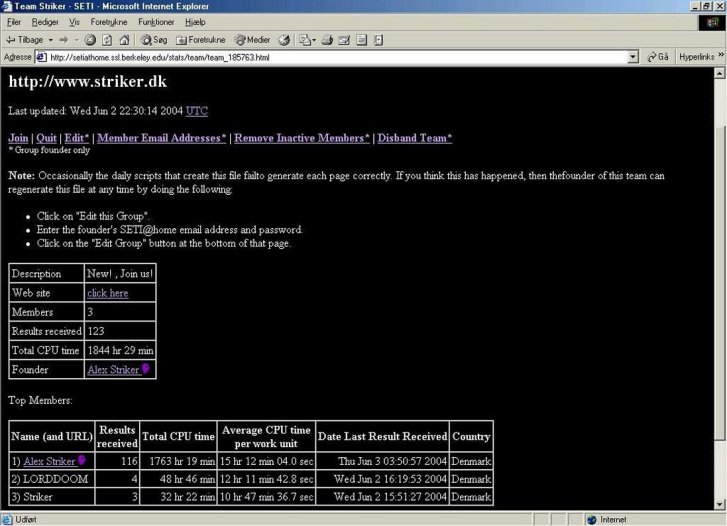The width and height of the screenshot is (727, 526).
Task: Click the History toolbar icon
Action: pyautogui.click(x=284, y=40)
